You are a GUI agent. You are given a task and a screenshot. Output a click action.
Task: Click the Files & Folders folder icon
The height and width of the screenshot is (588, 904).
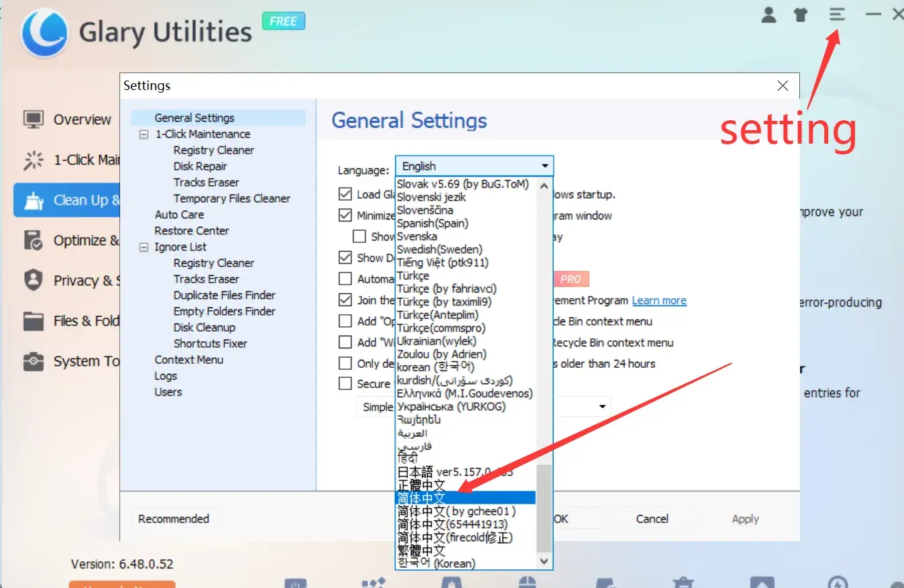33,321
